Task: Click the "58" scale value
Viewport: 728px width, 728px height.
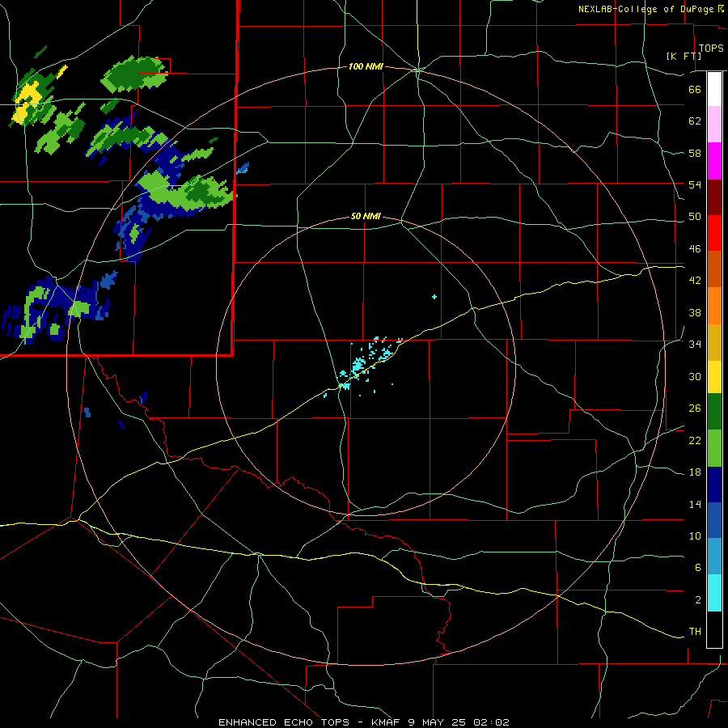Action: (695, 153)
